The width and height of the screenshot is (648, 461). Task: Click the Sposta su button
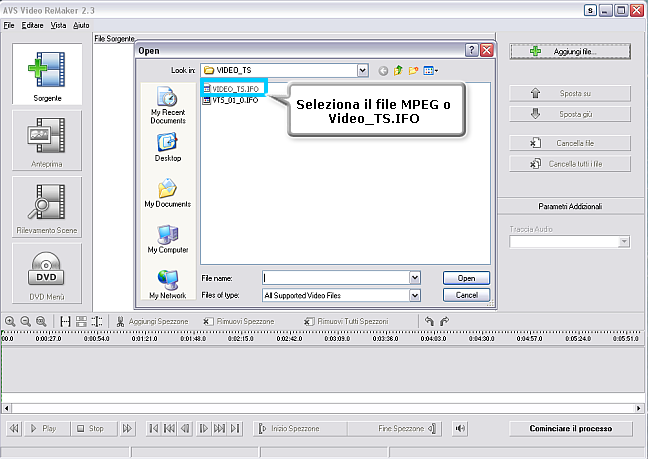coord(570,93)
